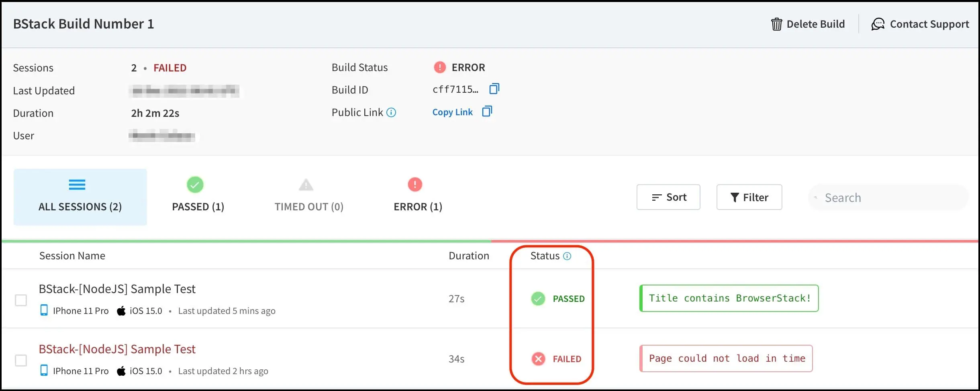Click the green PASSED status check icon
980x391 pixels.
click(538, 299)
